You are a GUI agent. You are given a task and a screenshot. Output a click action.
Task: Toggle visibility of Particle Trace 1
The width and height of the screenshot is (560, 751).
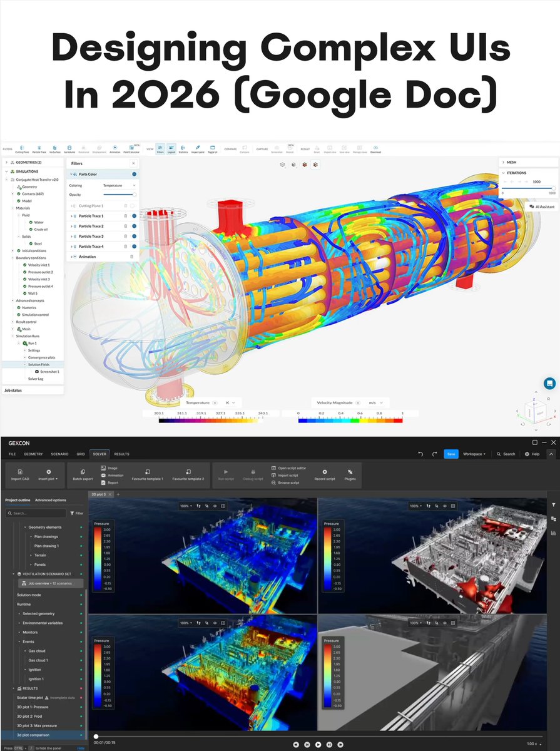tap(135, 216)
